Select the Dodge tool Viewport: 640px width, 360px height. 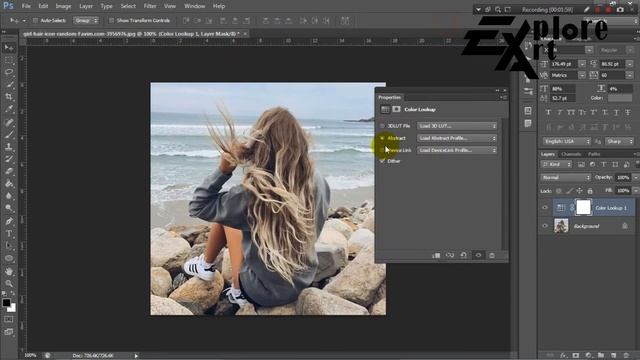click(x=9, y=208)
